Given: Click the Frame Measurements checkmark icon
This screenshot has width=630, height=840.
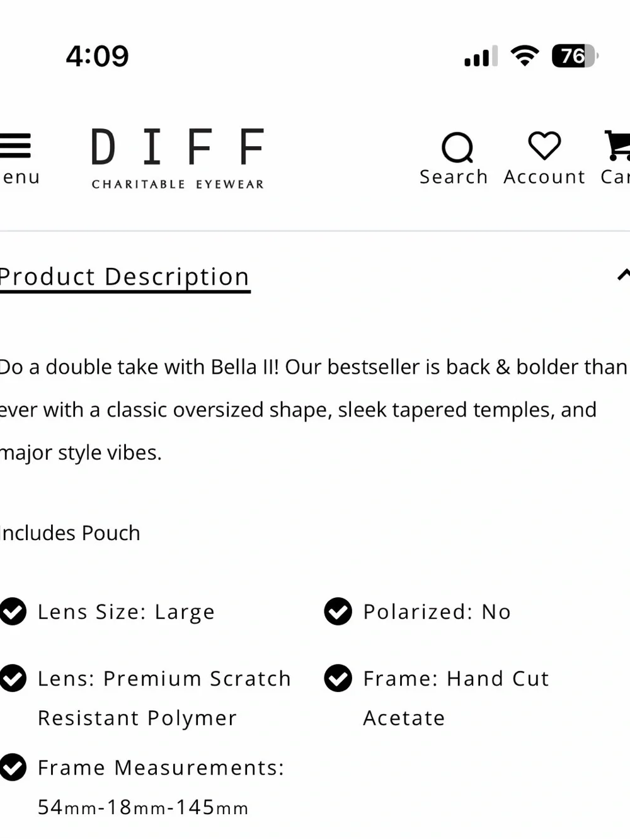Looking at the screenshot, I should pos(13,767).
